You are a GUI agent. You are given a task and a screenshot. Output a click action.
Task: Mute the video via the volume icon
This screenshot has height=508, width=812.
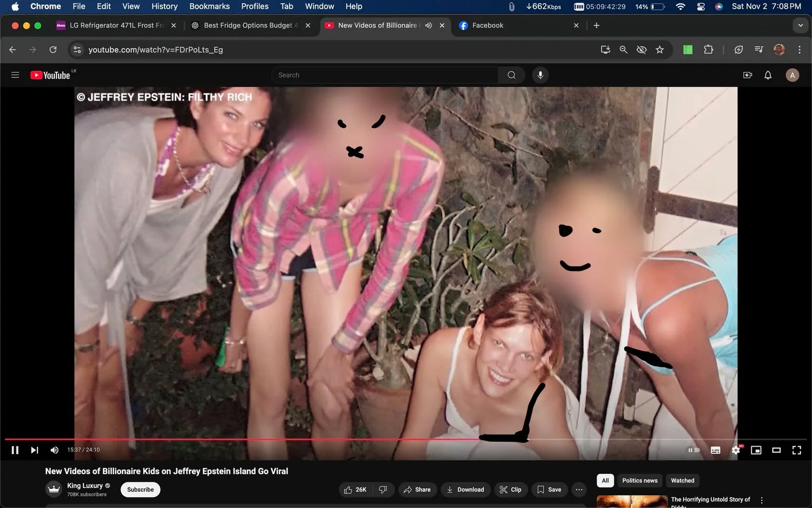pyautogui.click(x=54, y=450)
